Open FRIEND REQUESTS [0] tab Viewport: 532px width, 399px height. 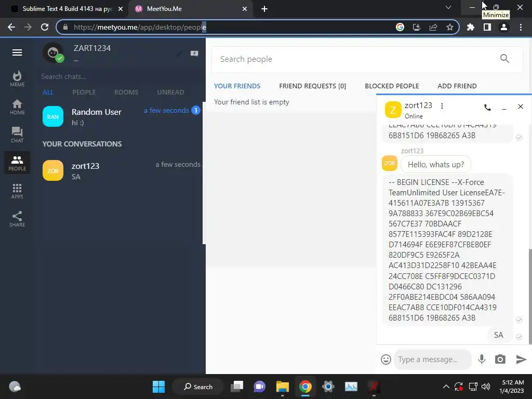312,86
